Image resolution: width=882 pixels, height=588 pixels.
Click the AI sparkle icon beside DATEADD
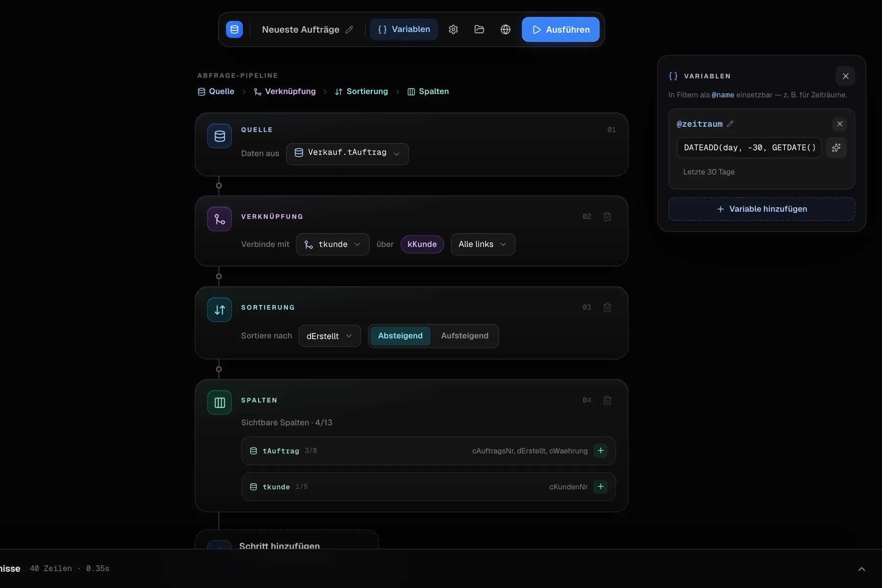pyautogui.click(x=836, y=147)
